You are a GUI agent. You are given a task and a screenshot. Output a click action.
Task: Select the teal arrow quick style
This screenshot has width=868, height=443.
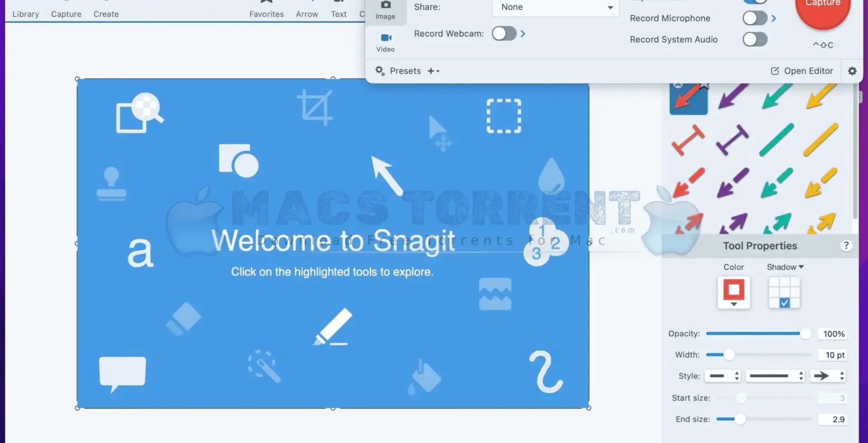777,96
